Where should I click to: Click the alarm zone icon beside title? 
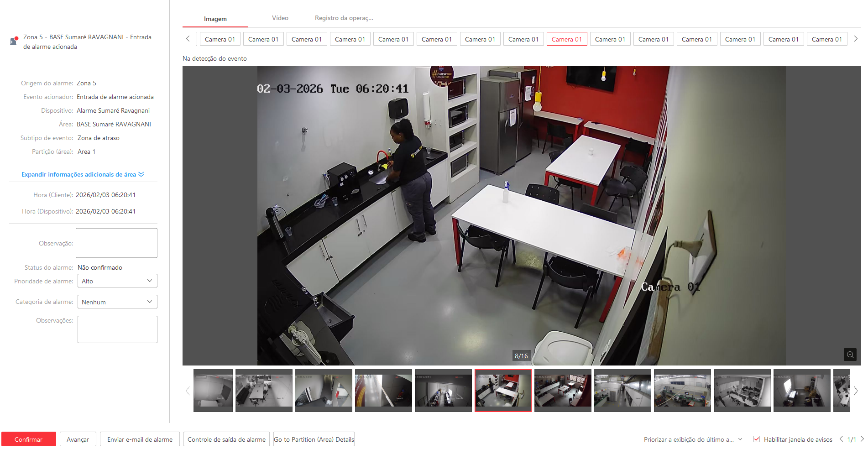click(14, 41)
